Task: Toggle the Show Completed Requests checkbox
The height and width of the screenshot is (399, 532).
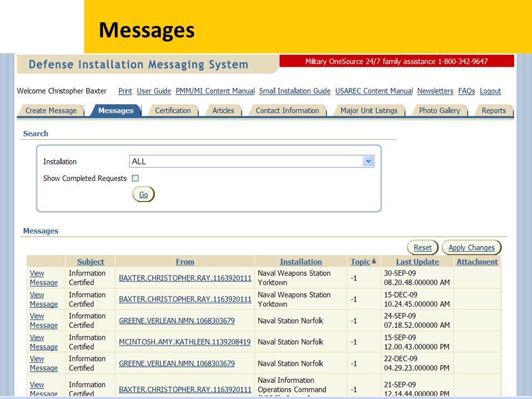Action: click(135, 178)
